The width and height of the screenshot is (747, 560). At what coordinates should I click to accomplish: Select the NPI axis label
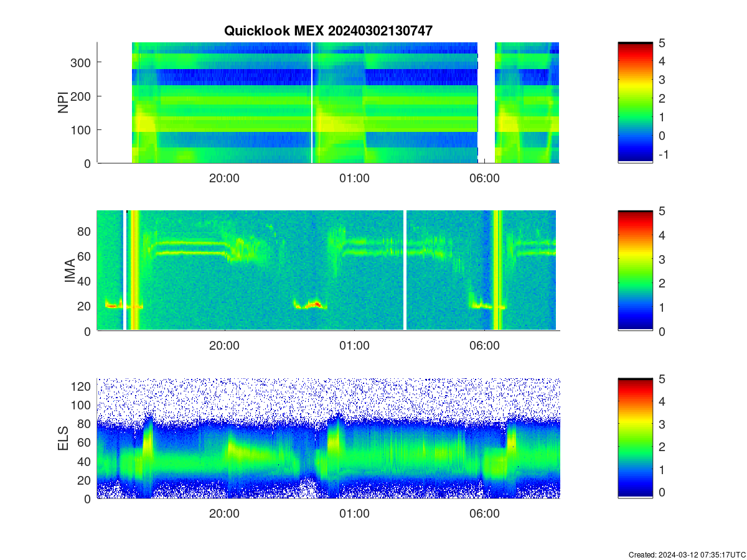click(63, 103)
